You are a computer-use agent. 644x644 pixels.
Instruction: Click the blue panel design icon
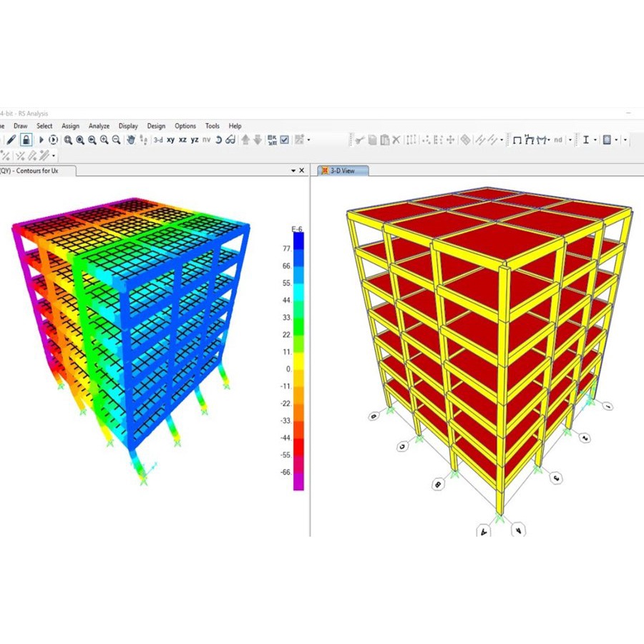607,140
